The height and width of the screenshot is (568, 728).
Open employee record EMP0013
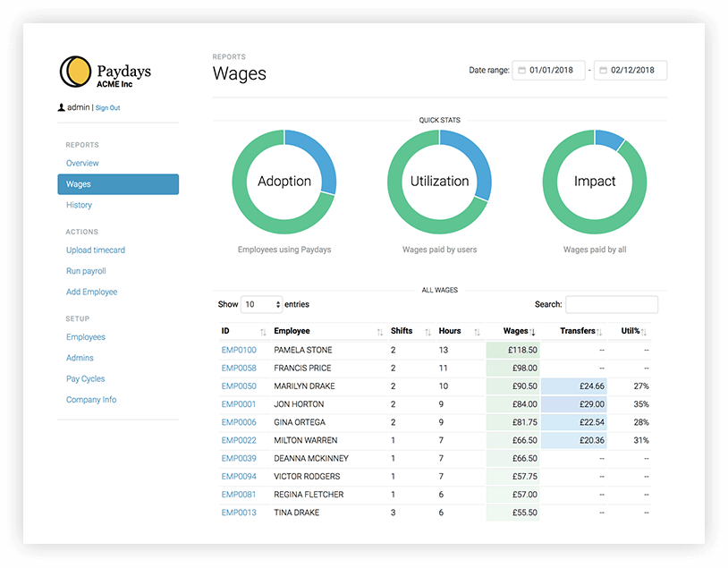pyautogui.click(x=239, y=513)
